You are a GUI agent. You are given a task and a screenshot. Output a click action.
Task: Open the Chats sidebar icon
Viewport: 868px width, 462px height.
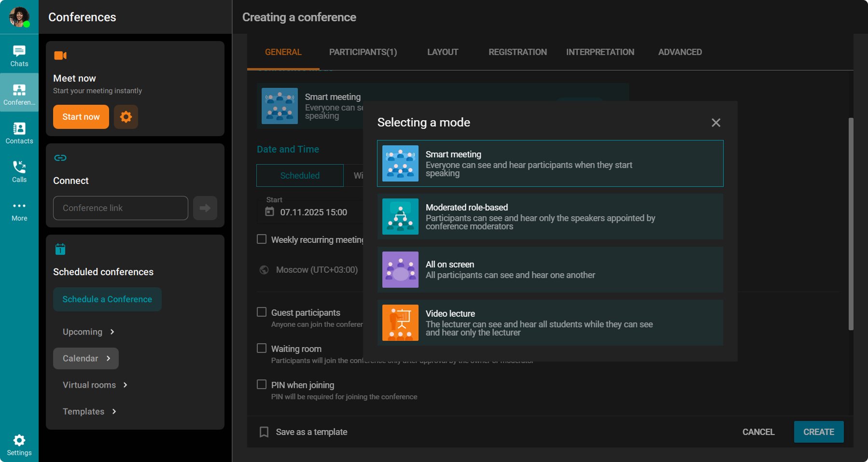coord(19,56)
